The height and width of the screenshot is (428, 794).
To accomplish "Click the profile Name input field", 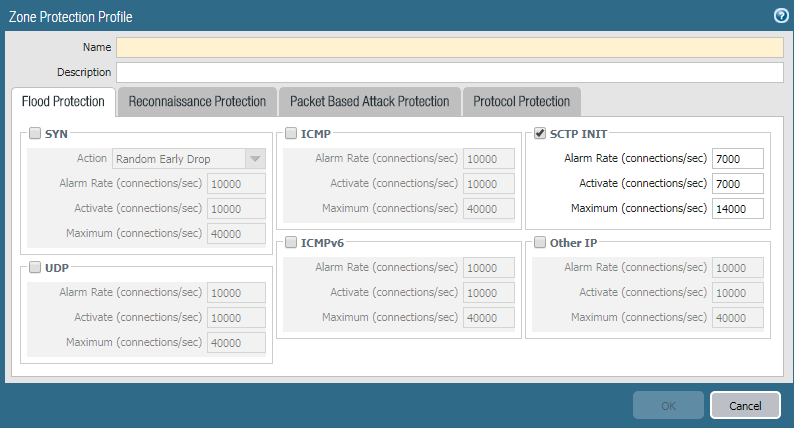I will 449,47.
